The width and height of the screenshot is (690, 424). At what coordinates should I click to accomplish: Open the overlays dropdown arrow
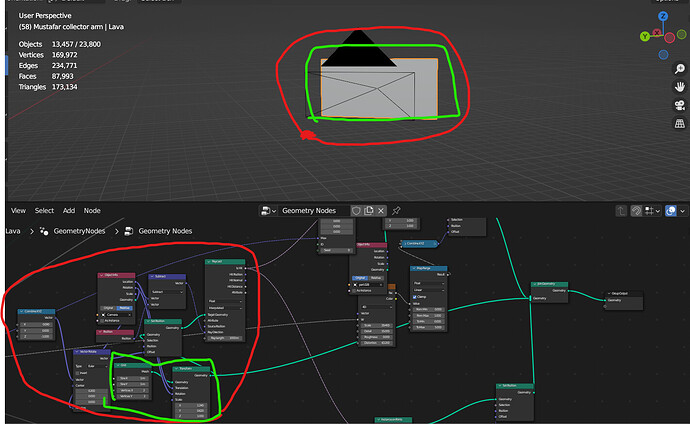682,211
